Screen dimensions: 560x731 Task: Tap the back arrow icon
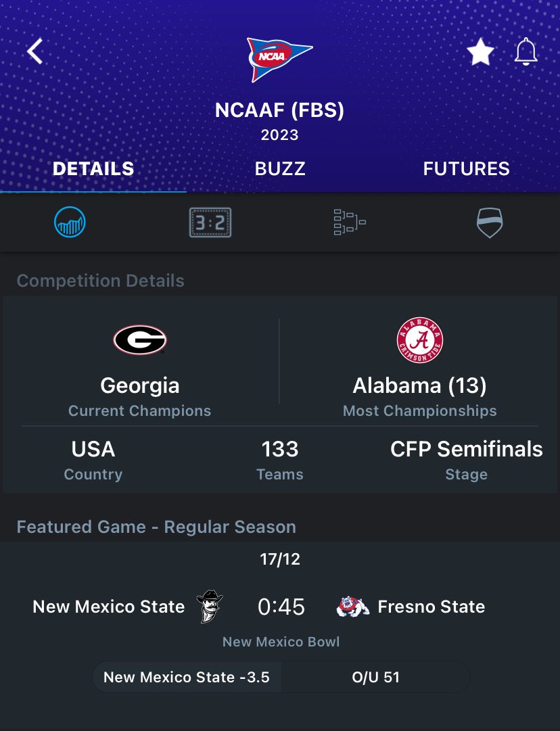(35, 51)
